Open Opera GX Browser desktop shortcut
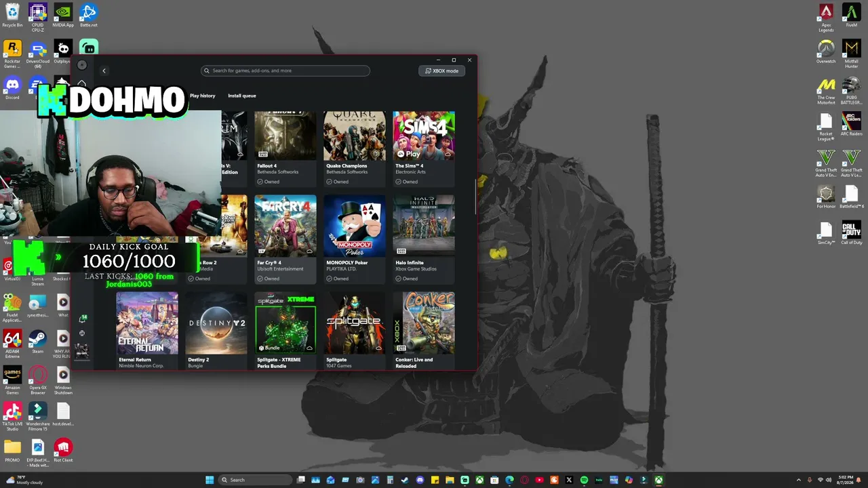 pos(37,380)
